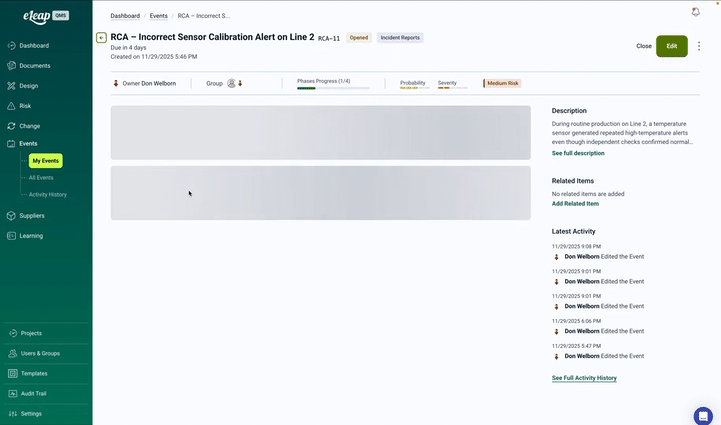721x425 pixels.
Task: Select Risk in the sidebar
Action: 25,105
